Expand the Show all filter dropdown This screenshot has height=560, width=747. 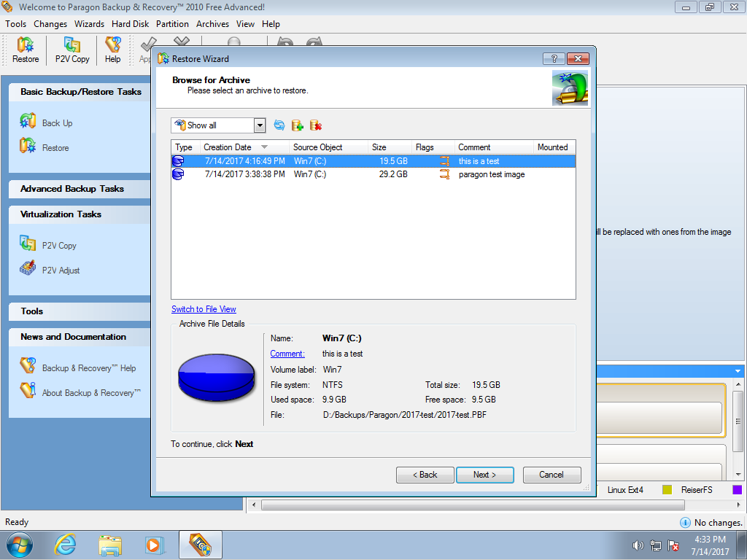(260, 125)
